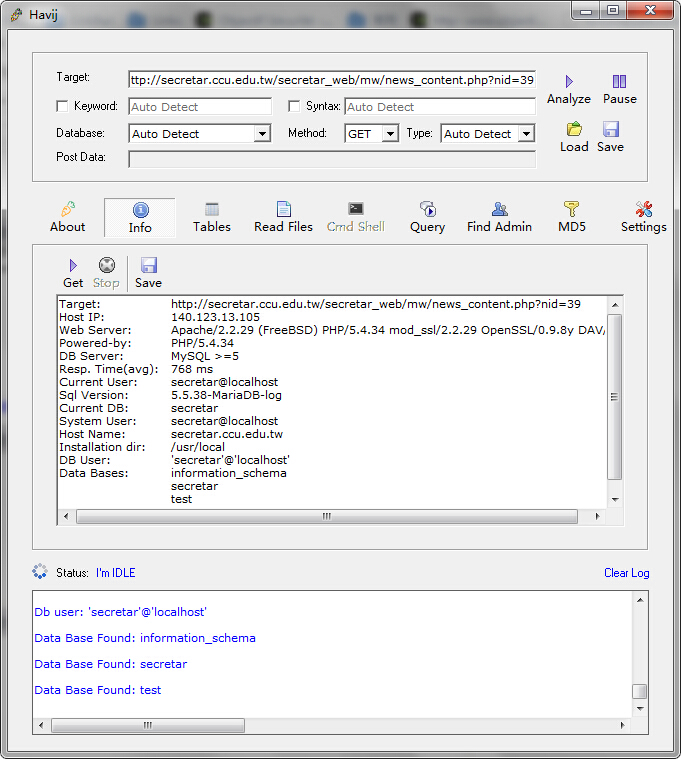Click the log scroll up arrow
The width and height of the screenshot is (681, 759).
click(x=640, y=600)
